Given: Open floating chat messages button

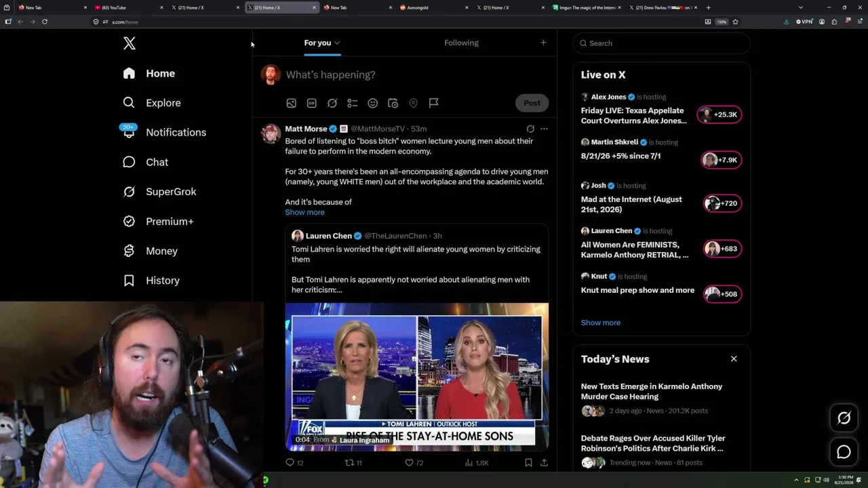Looking at the screenshot, I should pyautogui.click(x=844, y=452).
